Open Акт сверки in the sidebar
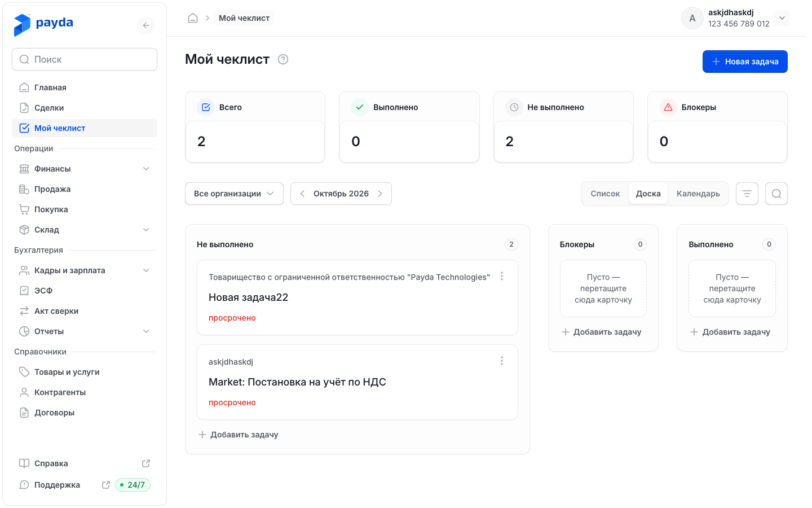Screen dimensions: 812x508 tap(85, 311)
